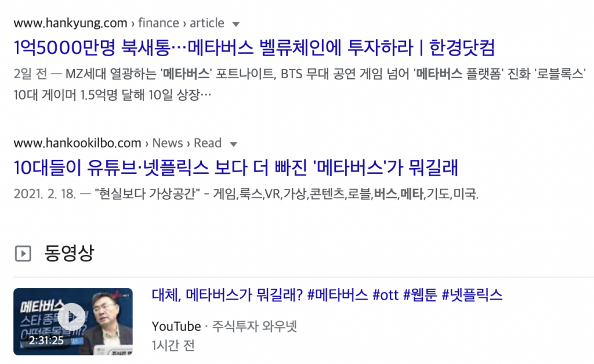Click the 주식투자 와우넷 channel name
This screenshot has height=364, width=594.
pos(254,326)
